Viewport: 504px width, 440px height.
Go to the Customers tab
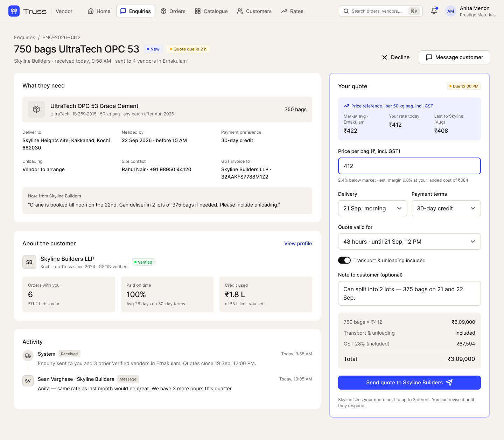(254, 11)
